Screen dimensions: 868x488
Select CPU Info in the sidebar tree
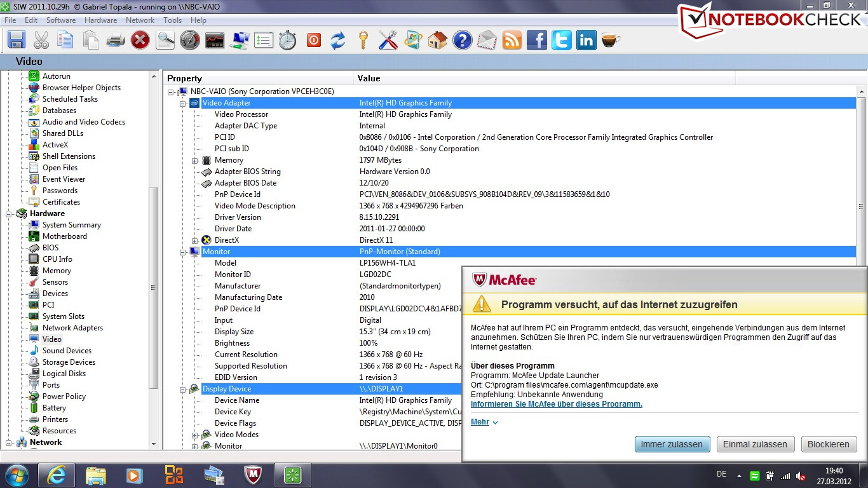tap(57, 259)
